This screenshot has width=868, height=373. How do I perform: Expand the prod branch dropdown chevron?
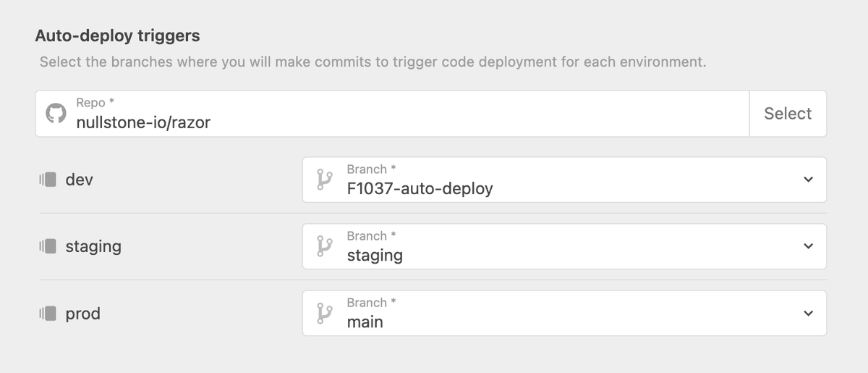[808, 313]
